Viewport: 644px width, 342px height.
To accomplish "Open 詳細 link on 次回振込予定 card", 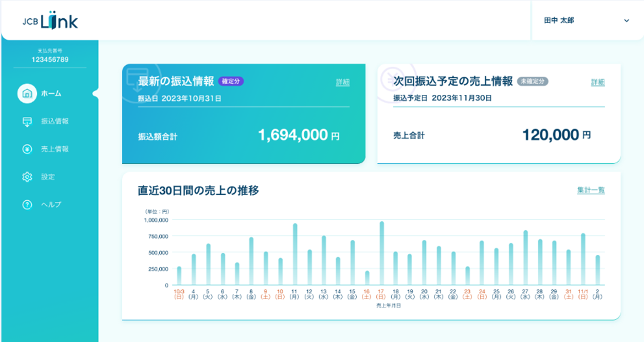I will point(598,82).
